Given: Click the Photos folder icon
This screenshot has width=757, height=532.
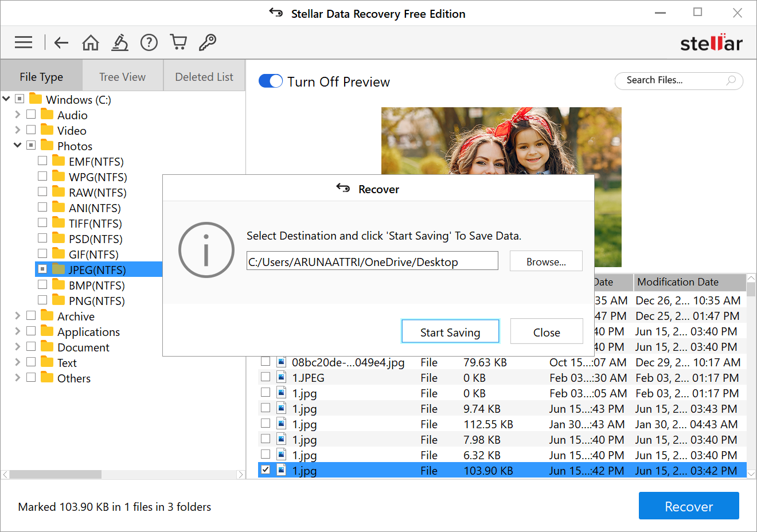Looking at the screenshot, I should click(47, 145).
